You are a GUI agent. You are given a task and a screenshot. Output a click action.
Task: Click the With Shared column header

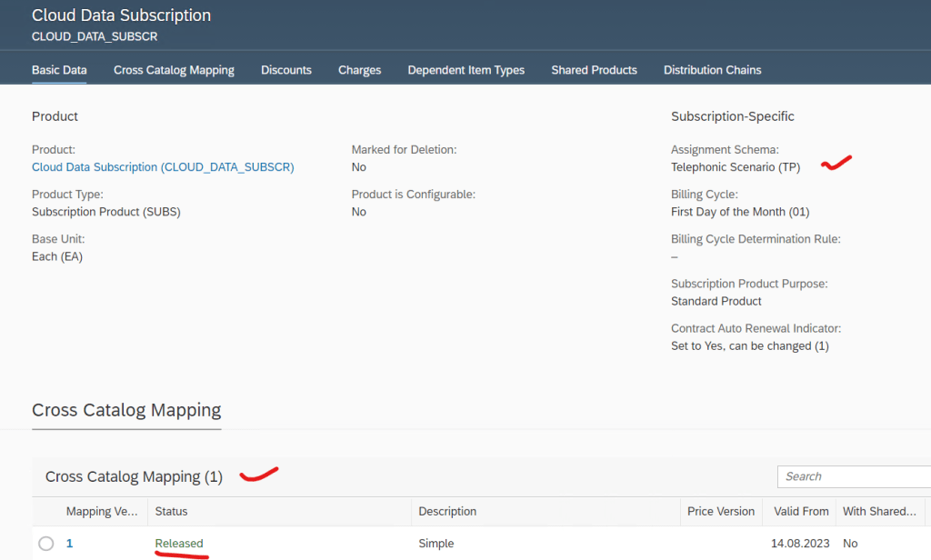879,512
